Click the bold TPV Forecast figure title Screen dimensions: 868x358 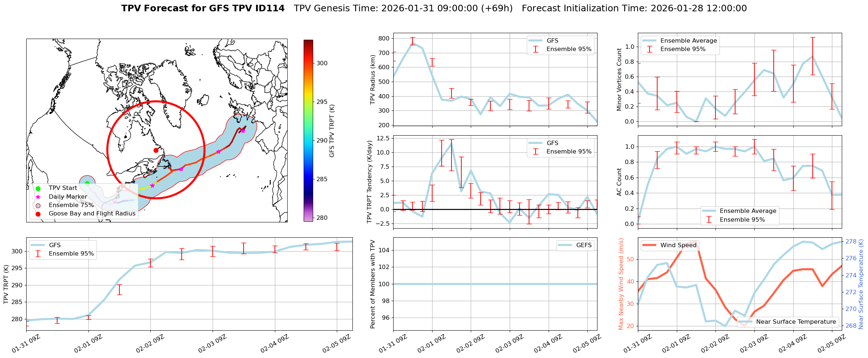click(203, 8)
